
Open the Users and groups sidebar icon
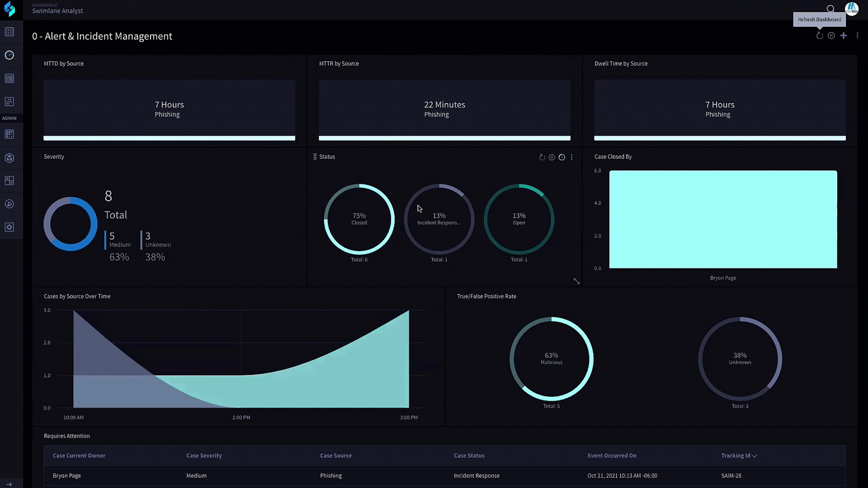coord(9,204)
